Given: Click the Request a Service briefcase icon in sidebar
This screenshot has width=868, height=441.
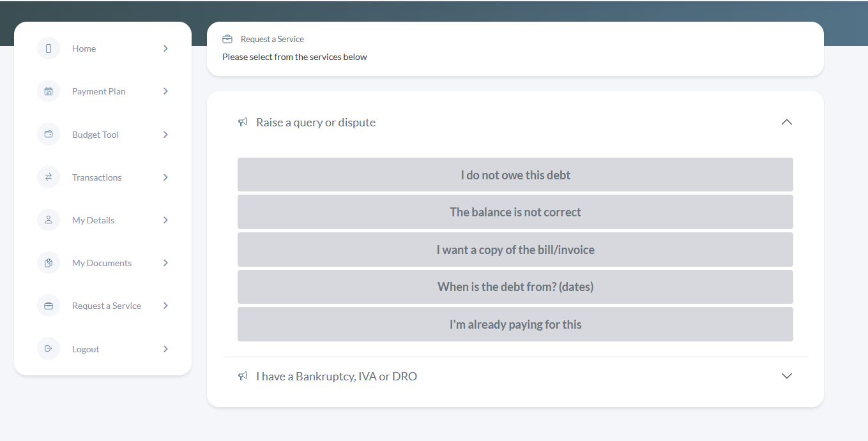Looking at the screenshot, I should [49, 306].
